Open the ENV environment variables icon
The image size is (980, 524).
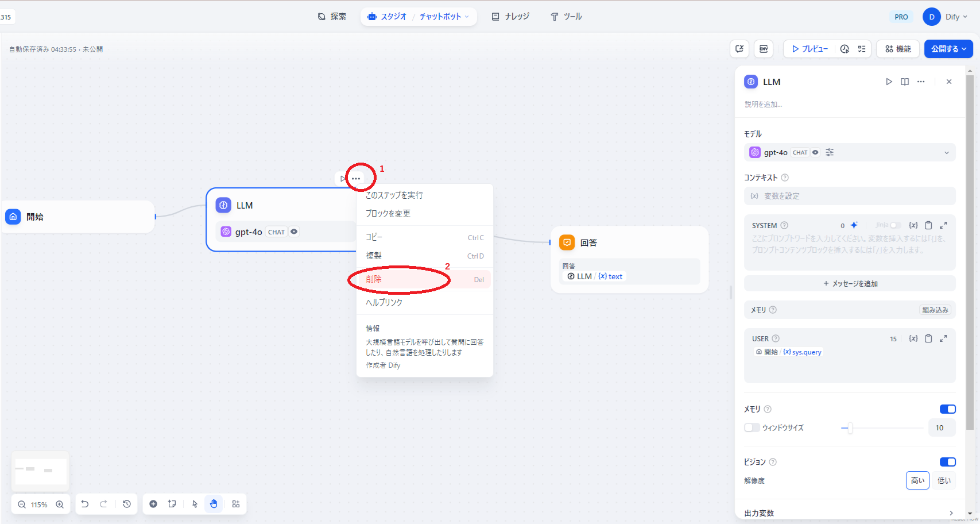(x=764, y=49)
